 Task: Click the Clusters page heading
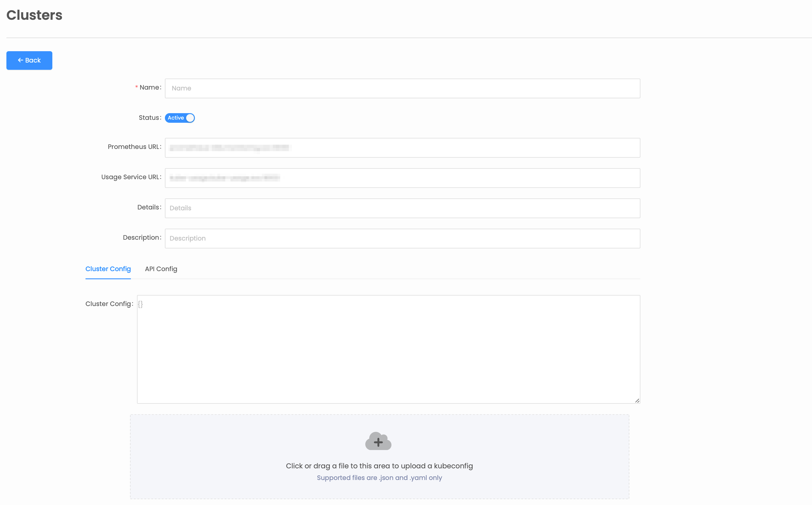click(34, 15)
